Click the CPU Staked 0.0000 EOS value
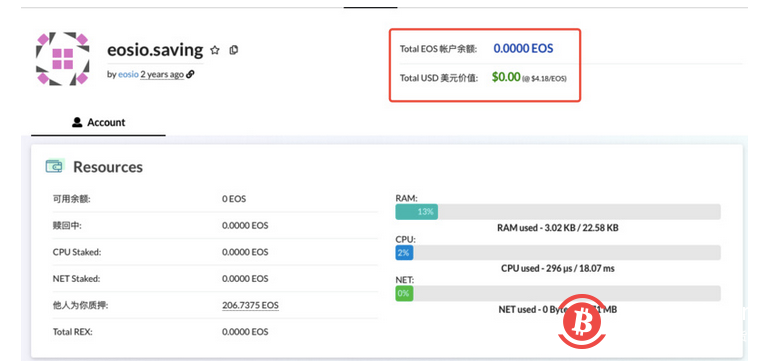 (245, 252)
